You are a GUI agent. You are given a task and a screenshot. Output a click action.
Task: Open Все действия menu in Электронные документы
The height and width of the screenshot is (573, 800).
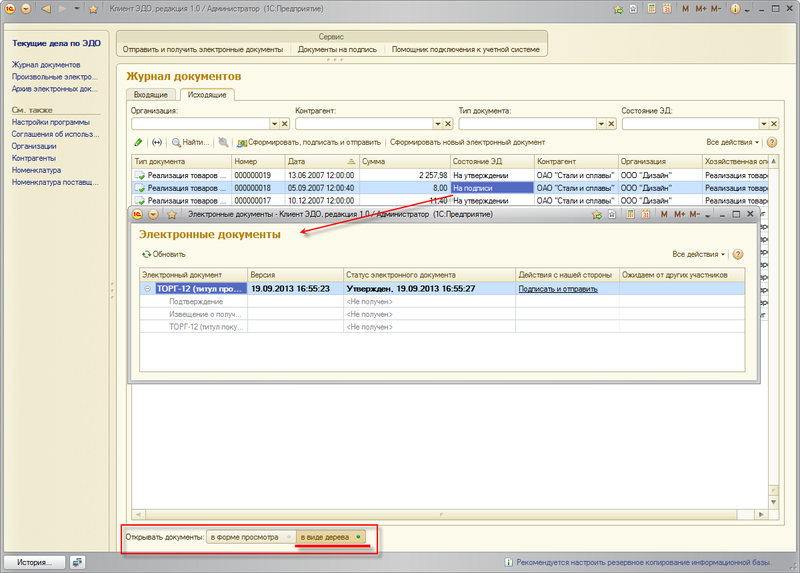[x=698, y=254]
